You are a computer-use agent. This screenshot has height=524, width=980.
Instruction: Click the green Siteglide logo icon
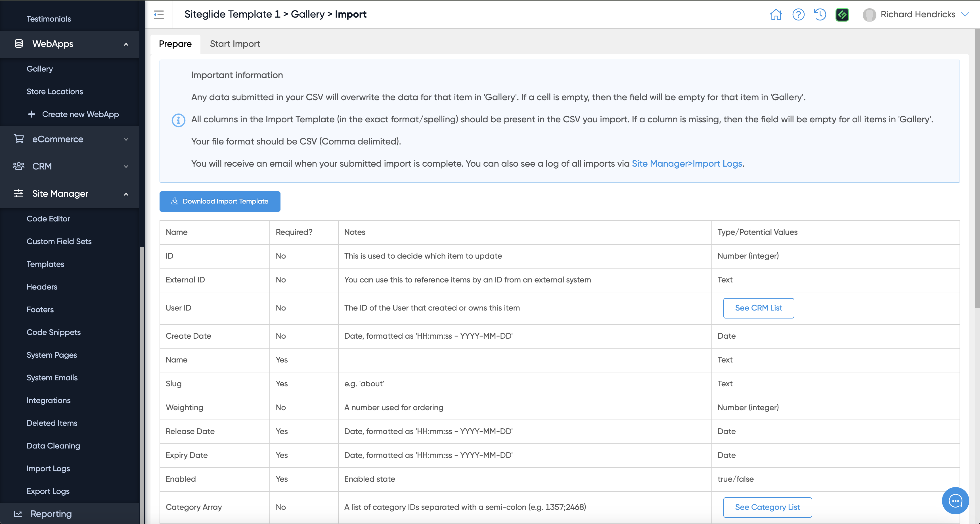[842, 14]
